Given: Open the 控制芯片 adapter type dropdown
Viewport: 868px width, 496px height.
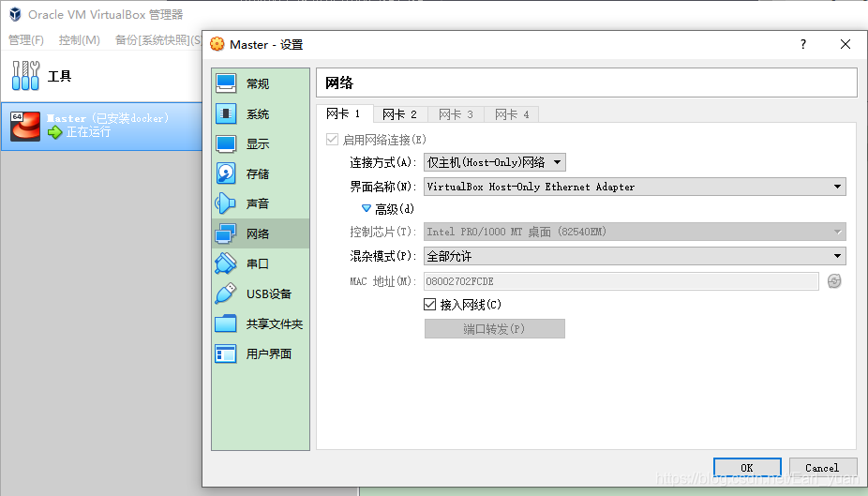Looking at the screenshot, I should [635, 232].
